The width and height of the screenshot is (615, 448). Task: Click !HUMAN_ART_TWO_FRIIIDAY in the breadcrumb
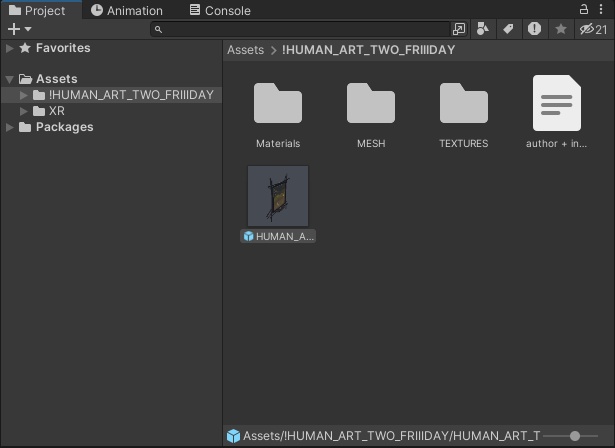[x=368, y=50]
